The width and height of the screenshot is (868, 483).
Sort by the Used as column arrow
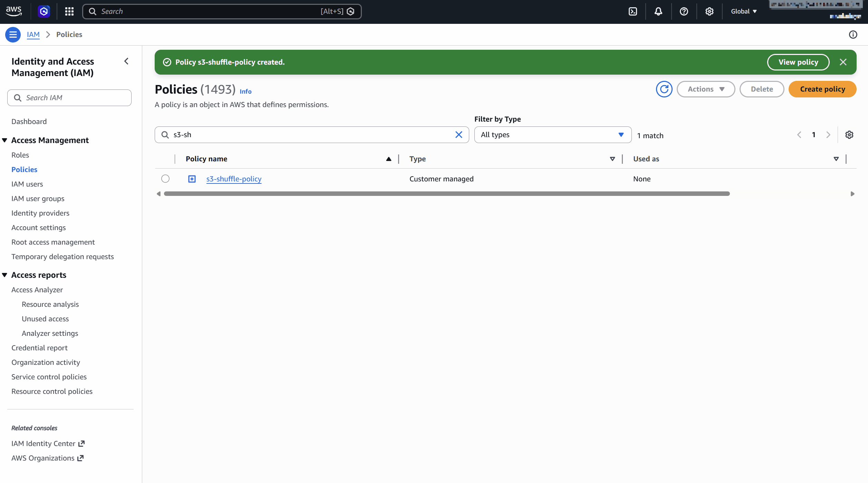pyautogui.click(x=836, y=159)
